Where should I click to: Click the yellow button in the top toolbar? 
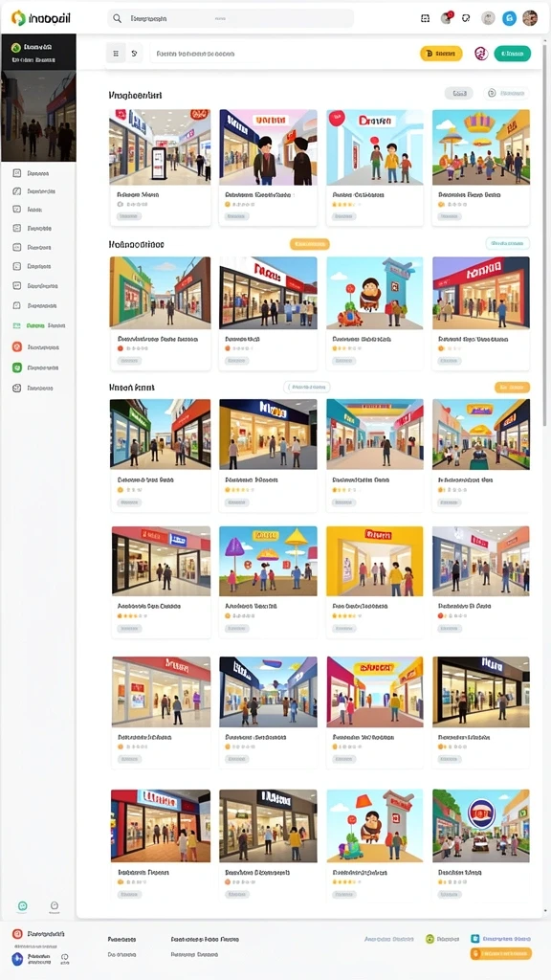click(441, 54)
